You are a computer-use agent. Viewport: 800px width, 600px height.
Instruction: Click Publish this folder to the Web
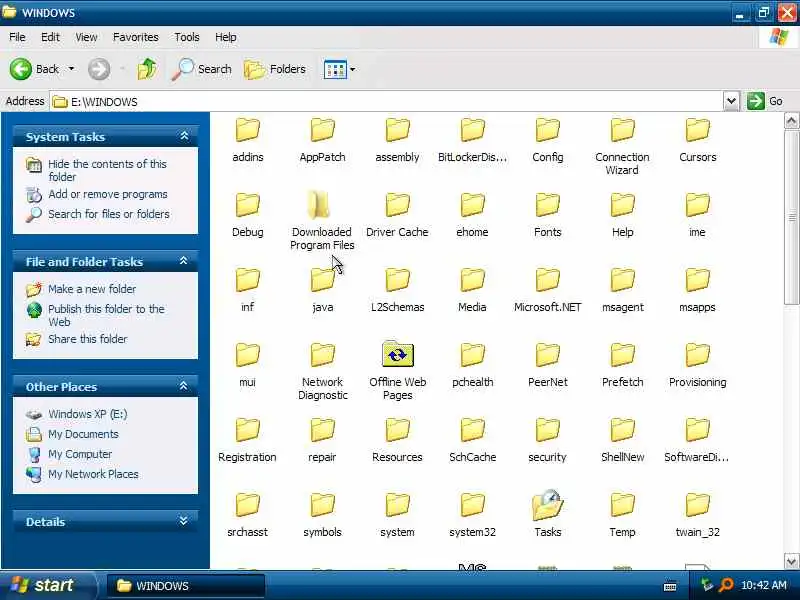click(95, 315)
